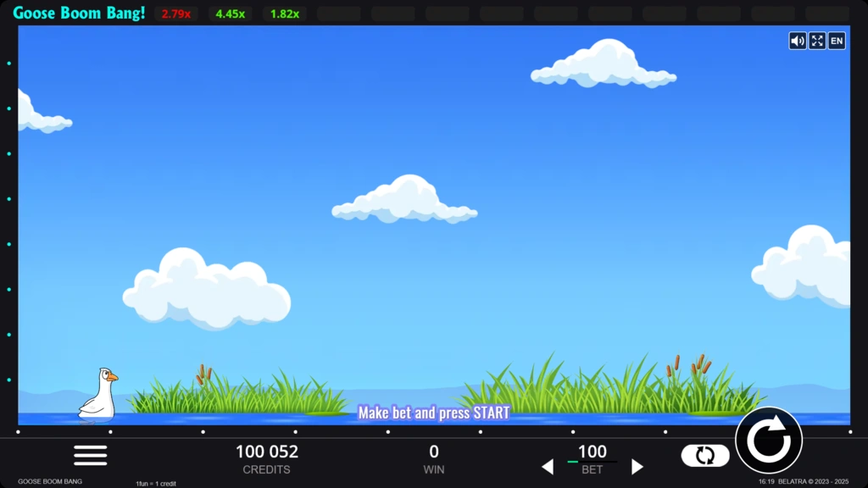Mute the game sound with the speaker icon
This screenshot has width=868, height=488.
point(797,41)
